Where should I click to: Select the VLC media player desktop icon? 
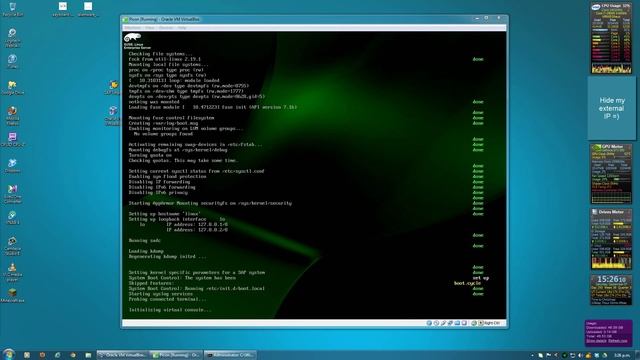coord(12,271)
